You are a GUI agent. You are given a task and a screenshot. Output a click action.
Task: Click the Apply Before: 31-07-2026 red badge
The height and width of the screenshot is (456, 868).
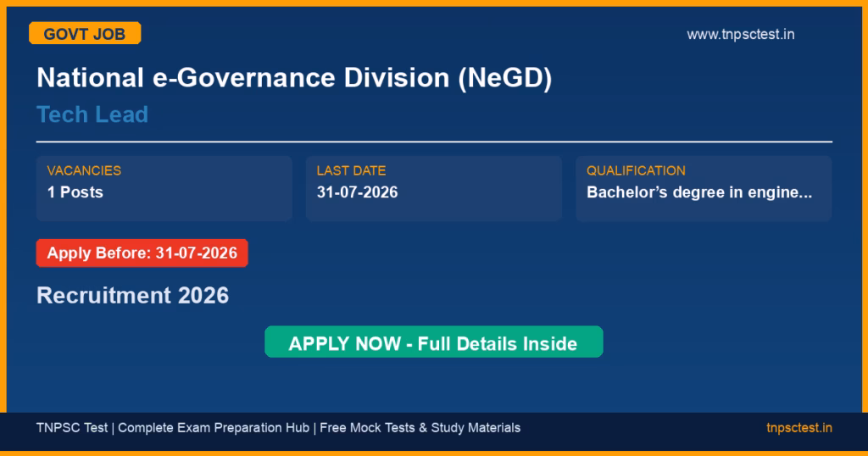point(142,253)
